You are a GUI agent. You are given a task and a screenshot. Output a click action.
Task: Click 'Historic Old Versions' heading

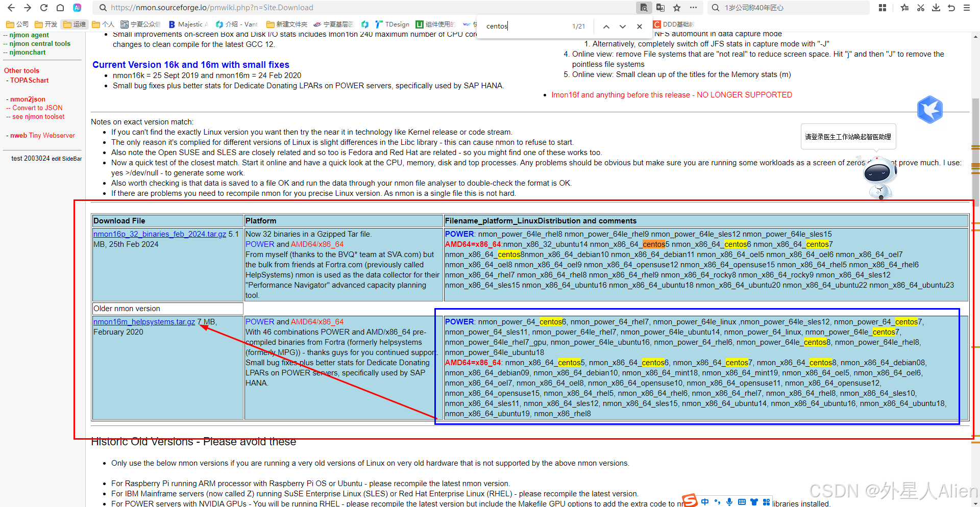tap(193, 442)
